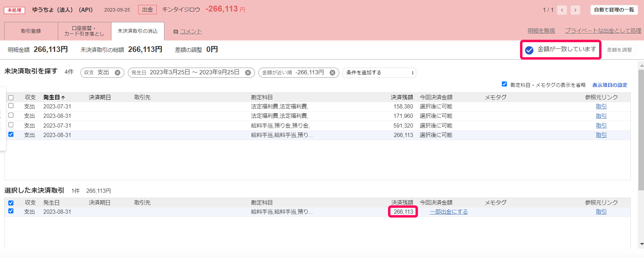Viewport: 644px width, 258px height.
Task: Open 条件を追加する dropdown
Action: tap(379, 73)
